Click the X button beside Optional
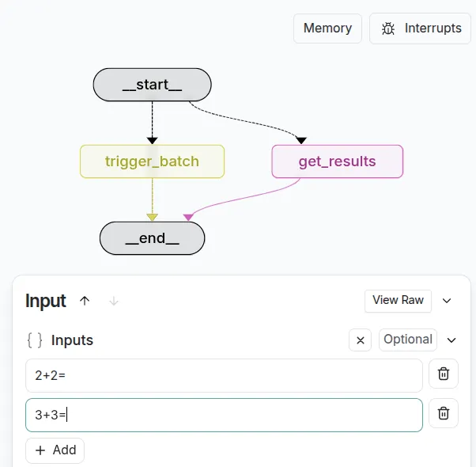 coord(360,340)
